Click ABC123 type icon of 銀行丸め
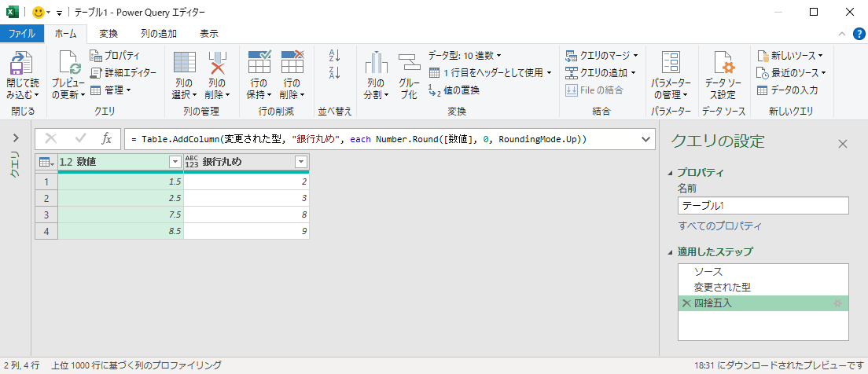Viewport: 868px width, 374px height. point(192,162)
